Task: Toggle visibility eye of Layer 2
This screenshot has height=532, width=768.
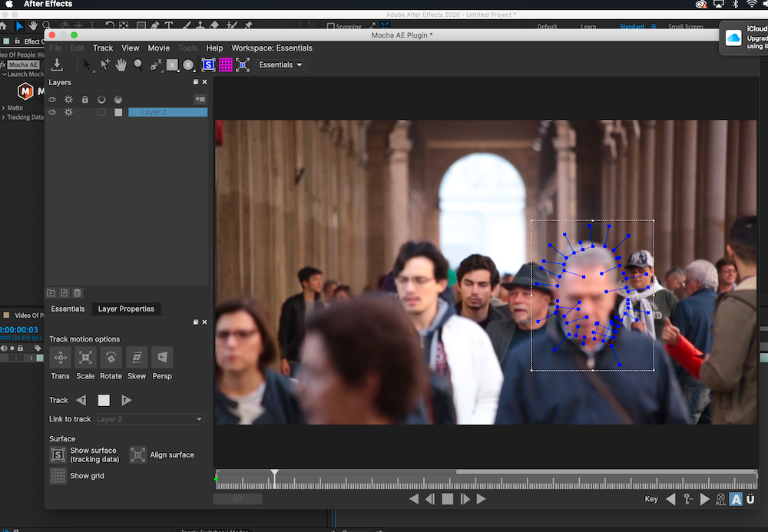Action: pyautogui.click(x=52, y=112)
